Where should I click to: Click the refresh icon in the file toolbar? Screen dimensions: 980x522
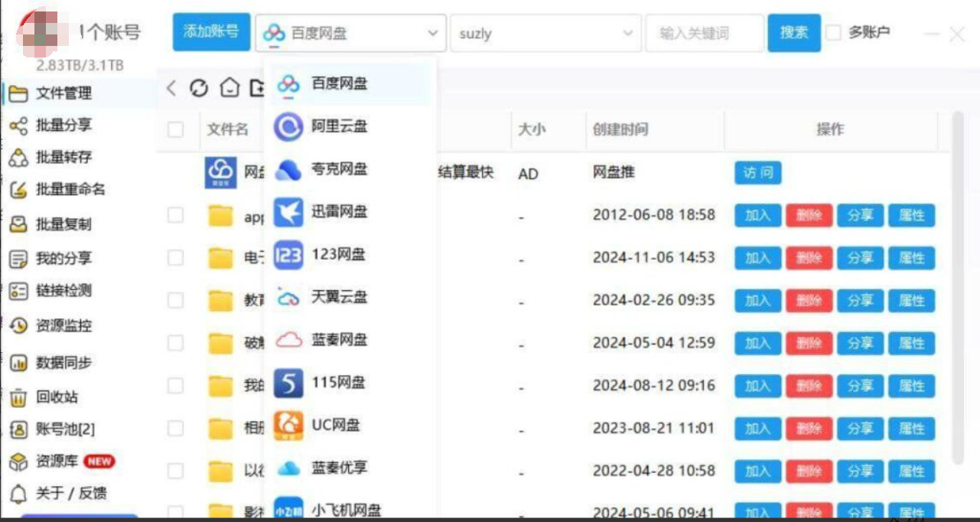[x=199, y=89]
